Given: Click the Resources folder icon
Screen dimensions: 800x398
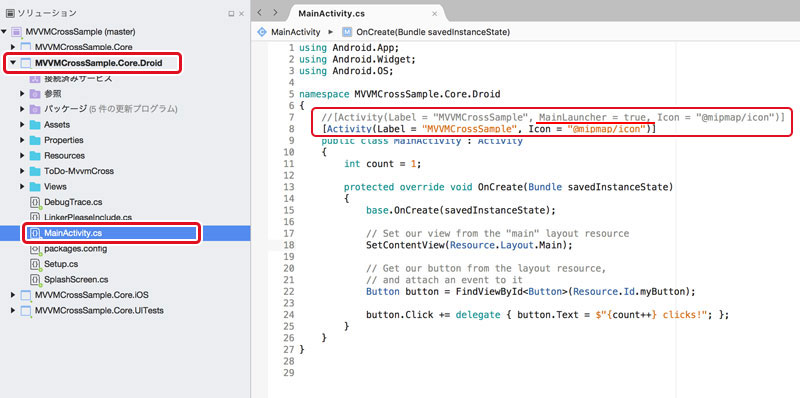Looking at the screenshot, I should point(35,156).
